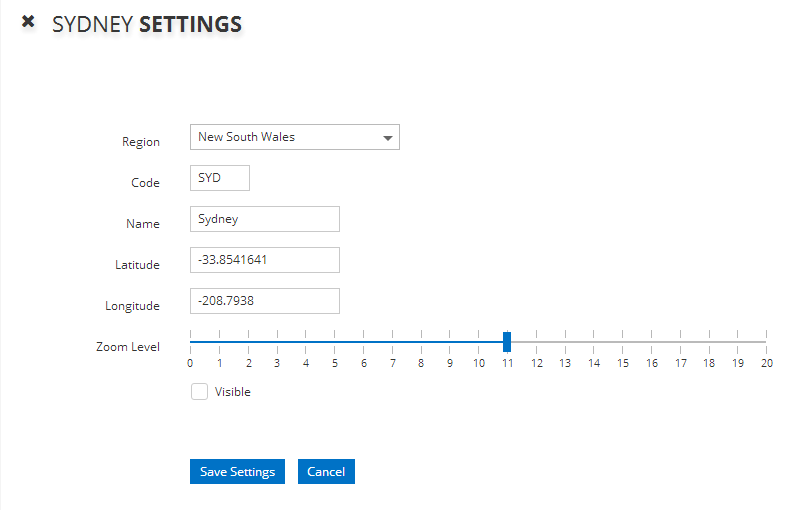Viewport: 800px width, 510px height.
Task: Click the Region dropdown arrow
Action: click(388, 138)
